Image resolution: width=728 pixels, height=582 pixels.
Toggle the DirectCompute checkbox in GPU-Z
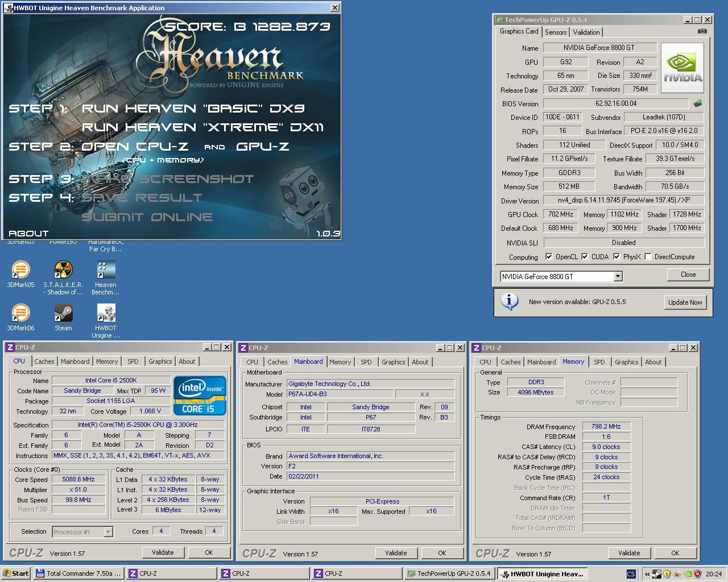coord(648,256)
